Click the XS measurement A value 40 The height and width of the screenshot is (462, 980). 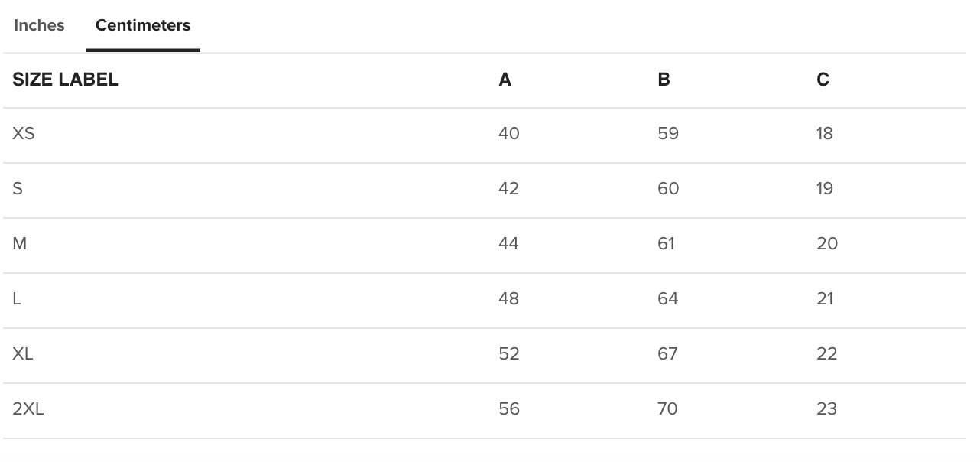[508, 134]
